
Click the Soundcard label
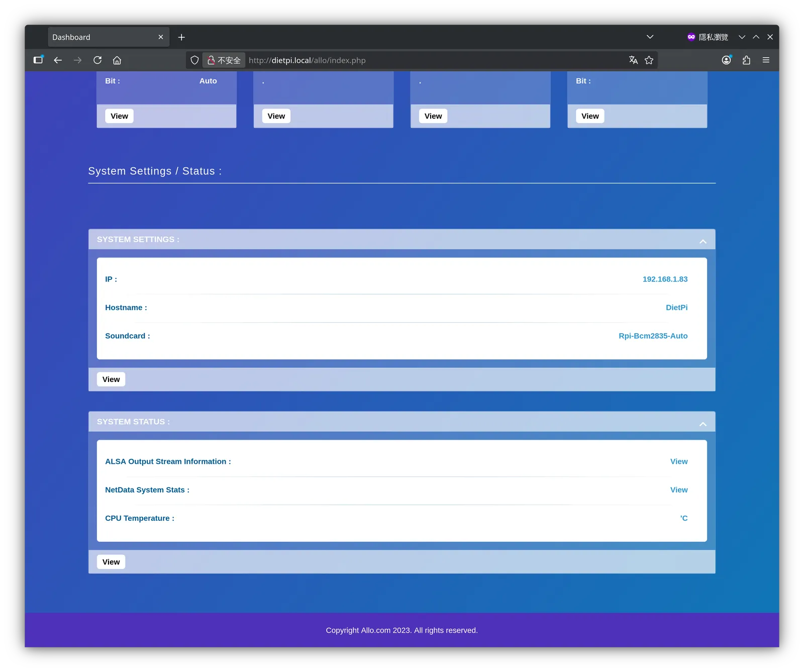coord(128,336)
